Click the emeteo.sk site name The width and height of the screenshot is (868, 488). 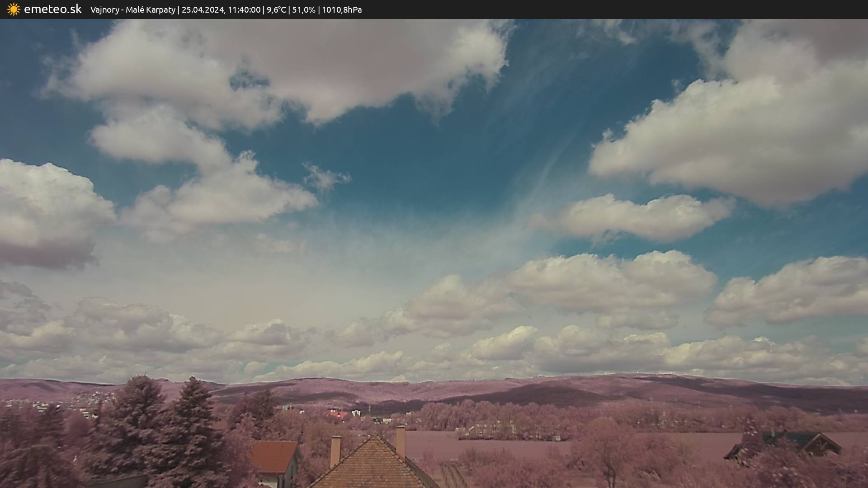(x=52, y=9)
